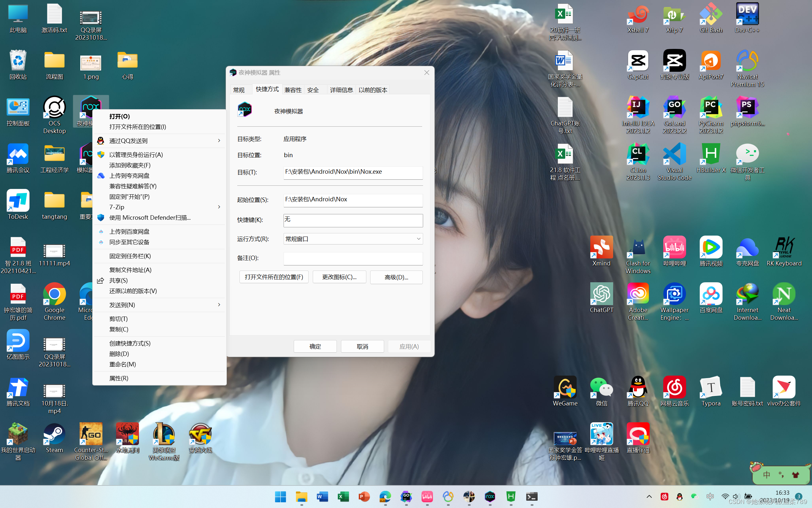Select the ChatGPT desktop icon
The image size is (812, 508).
click(x=601, y=298)
